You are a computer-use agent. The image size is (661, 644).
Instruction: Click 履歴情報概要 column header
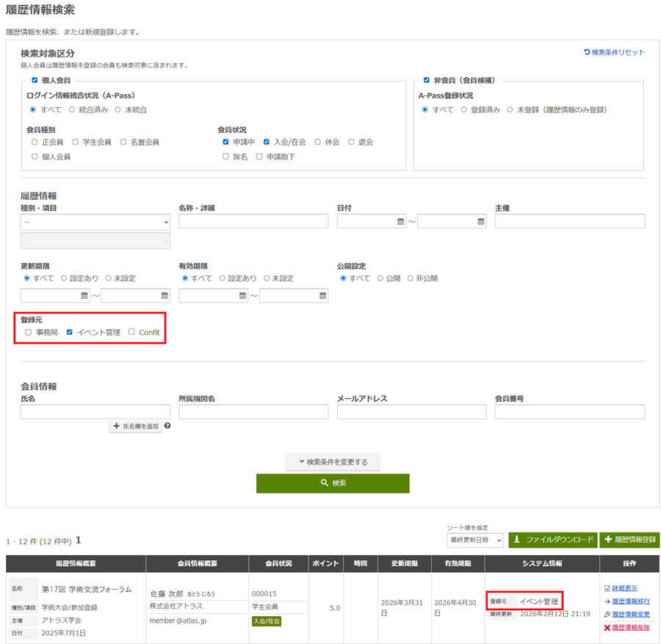[x=76, y=563]
